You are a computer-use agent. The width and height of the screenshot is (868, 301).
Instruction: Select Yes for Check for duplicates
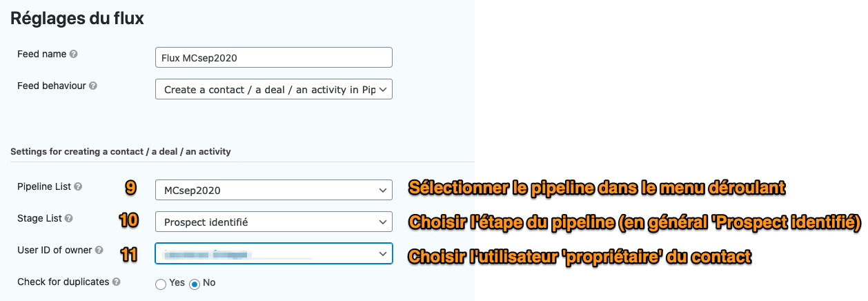[x=161, y=284]
